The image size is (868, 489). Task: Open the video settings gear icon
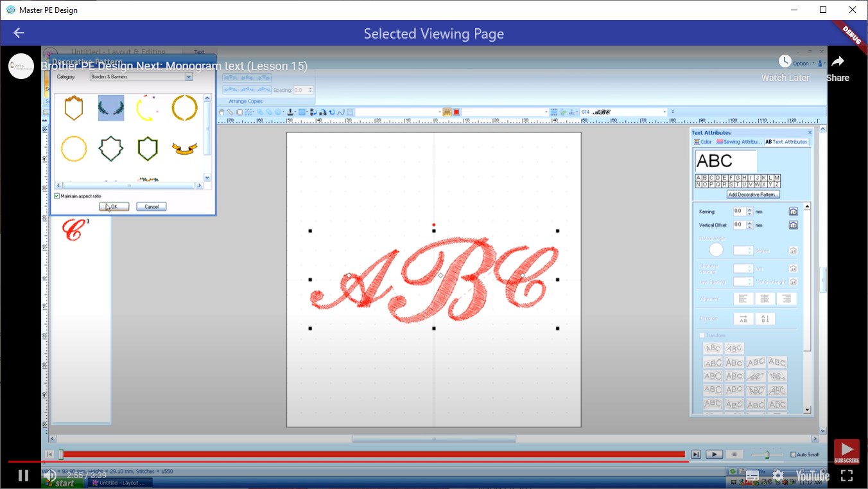pyautogui.click(x=777, y=476)
